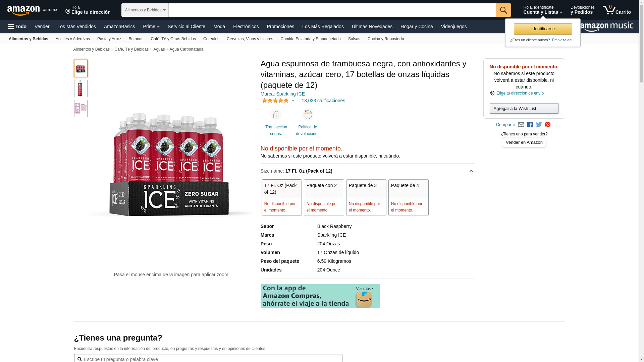
Task: Share product via email icon
Action: pos(521,125)
